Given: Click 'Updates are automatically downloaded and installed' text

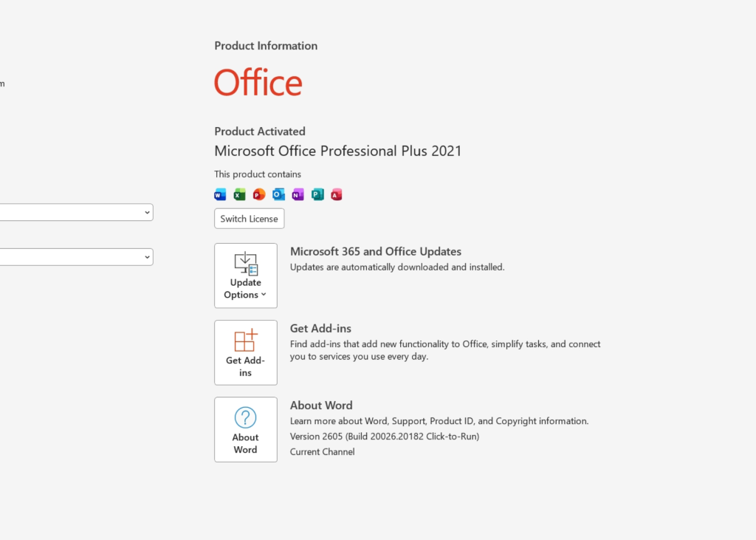Looking at the screenshot, I should point(397,267).
